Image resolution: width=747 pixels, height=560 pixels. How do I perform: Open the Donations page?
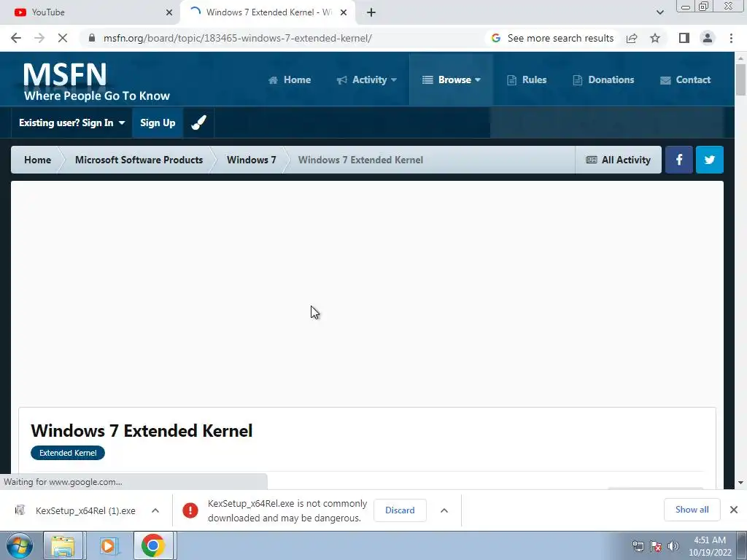click(x=603, y=80)
